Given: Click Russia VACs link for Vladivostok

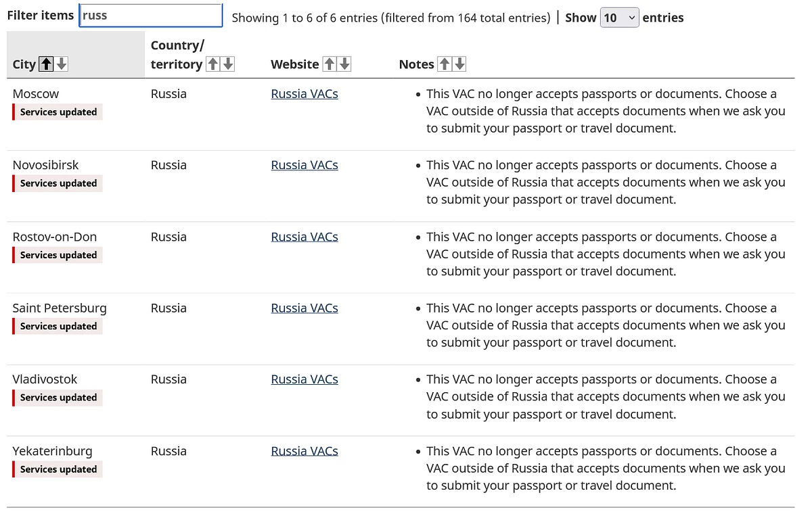Looking at the screenshot, I should pyautogui.click(x=304, y=379).
